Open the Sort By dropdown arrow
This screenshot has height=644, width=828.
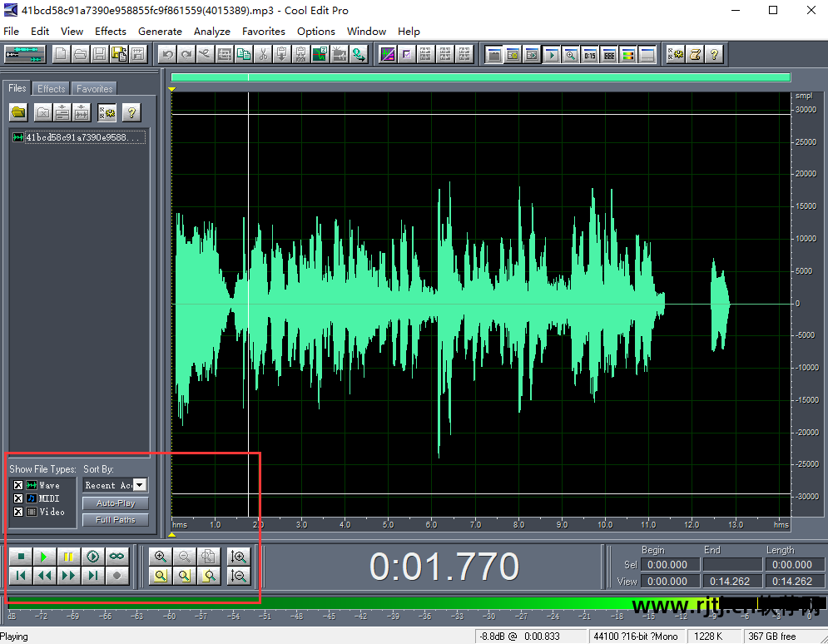pos(140,485)
